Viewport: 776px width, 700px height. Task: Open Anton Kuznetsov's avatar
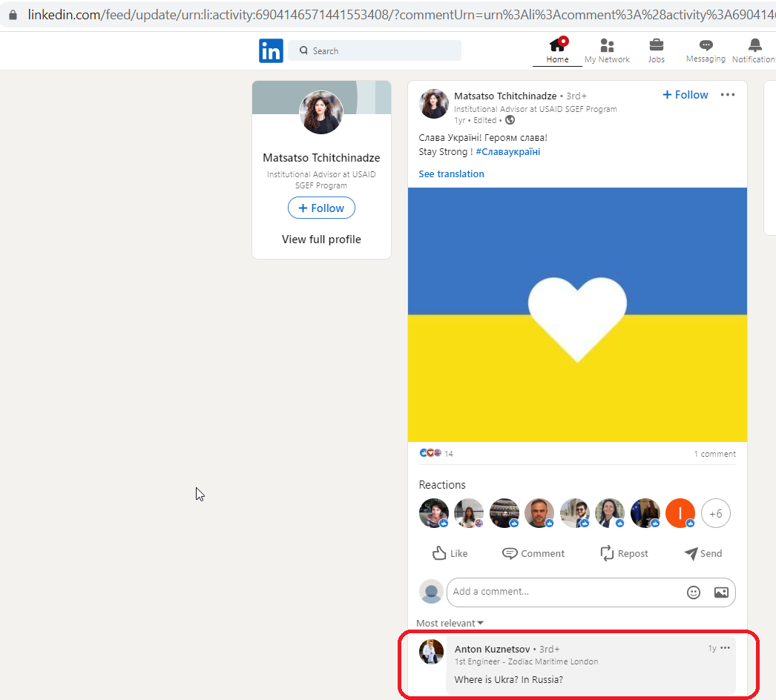[432, 652]
